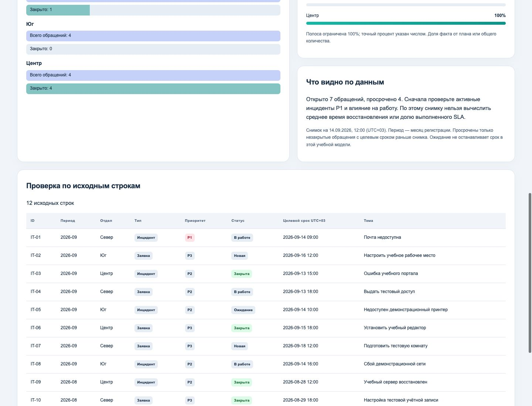Screen dimensions: 532x406
Task: Click "Учебный сервер восстановлен" topic
Action: [395, 382]
